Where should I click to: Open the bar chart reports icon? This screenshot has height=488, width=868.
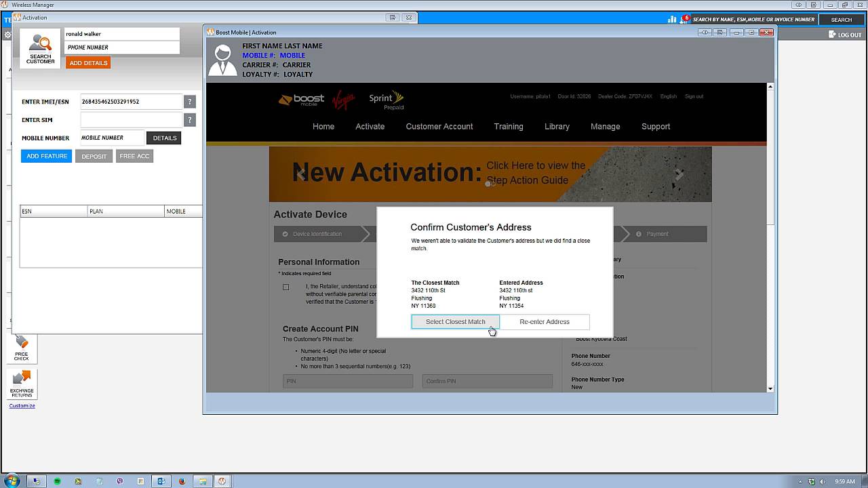673,20
